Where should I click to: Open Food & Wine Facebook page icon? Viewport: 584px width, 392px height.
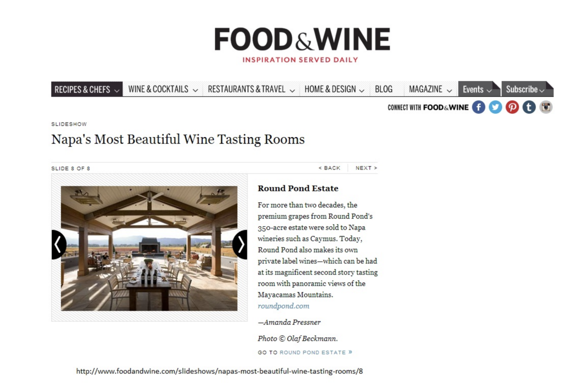pos(478,107)
